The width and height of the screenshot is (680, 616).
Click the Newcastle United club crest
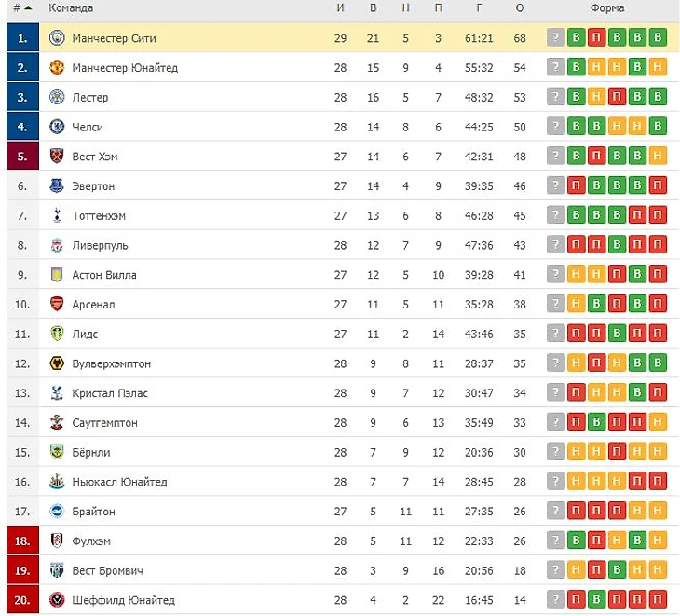point(56,482)
